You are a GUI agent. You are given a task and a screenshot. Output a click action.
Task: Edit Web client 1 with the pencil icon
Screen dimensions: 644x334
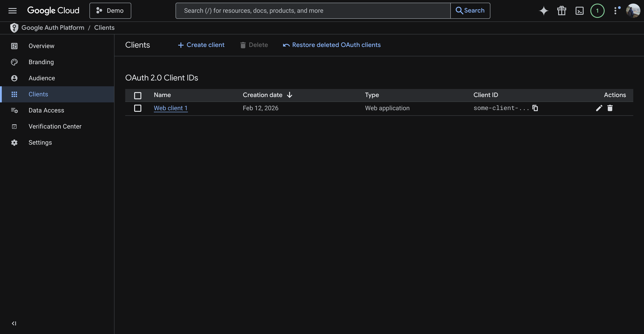pos(599,108)
